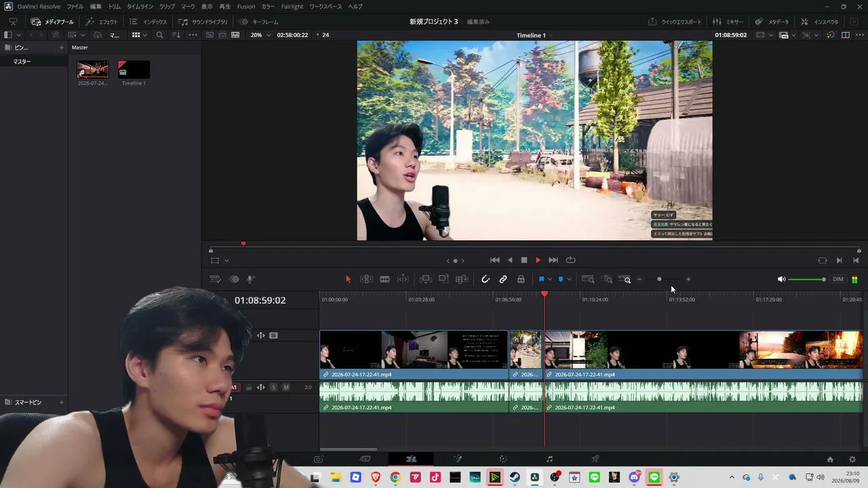The width and height of the screenshot is (868, 488).
Task: Open the audio meter panel icon
Action: click(x=854, y=279)
